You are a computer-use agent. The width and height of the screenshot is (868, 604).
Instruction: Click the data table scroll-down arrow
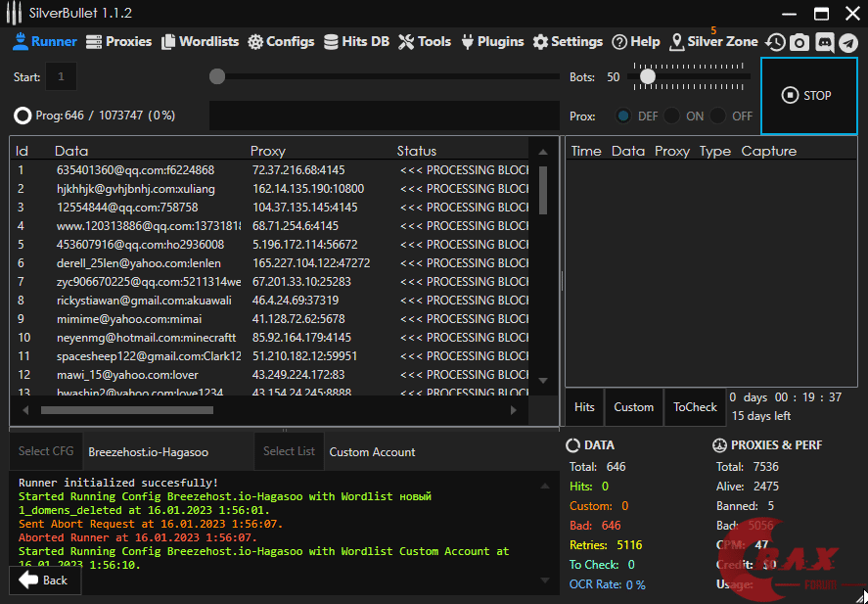pyautogui.click(x=542, y=379)
